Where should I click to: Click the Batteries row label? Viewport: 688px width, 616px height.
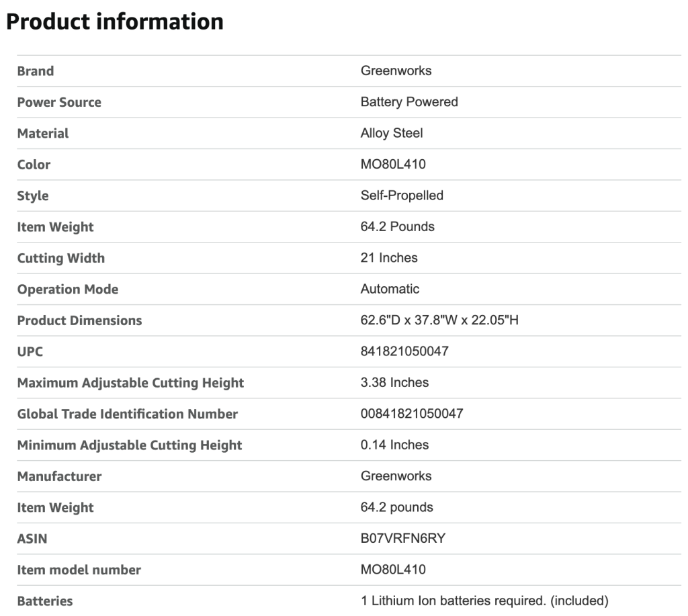(44, 601)
